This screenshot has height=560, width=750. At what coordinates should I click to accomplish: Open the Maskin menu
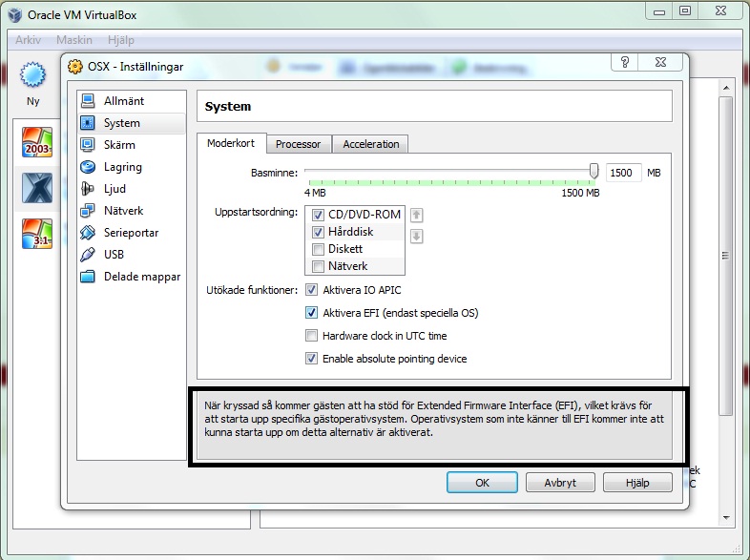click(74, 40)
